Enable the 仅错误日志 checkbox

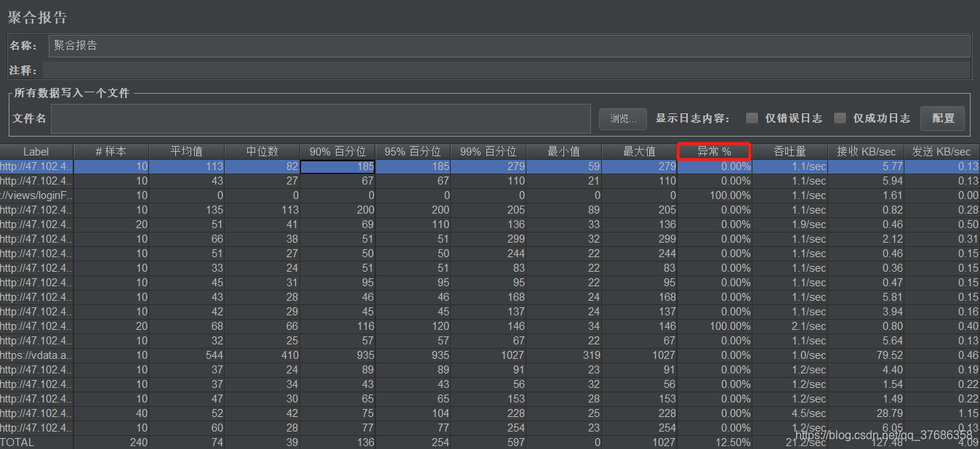click(x=752, y=118)
